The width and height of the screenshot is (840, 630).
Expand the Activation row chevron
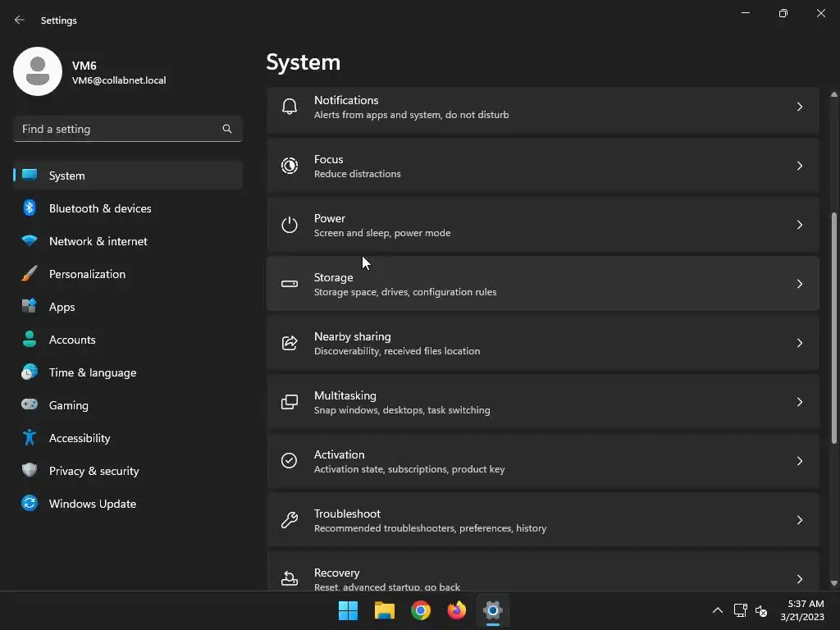coord(799,461)
